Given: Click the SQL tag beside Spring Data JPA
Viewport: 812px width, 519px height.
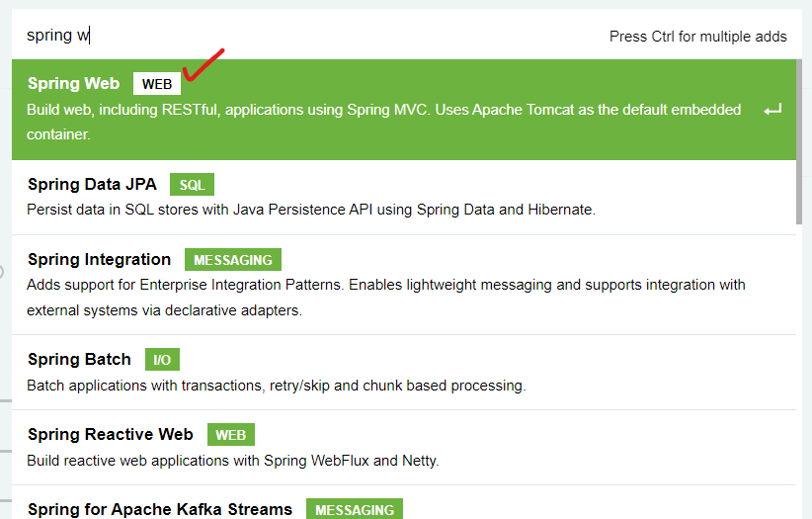Looking at the screenshot, I should (x=192, y=185).
